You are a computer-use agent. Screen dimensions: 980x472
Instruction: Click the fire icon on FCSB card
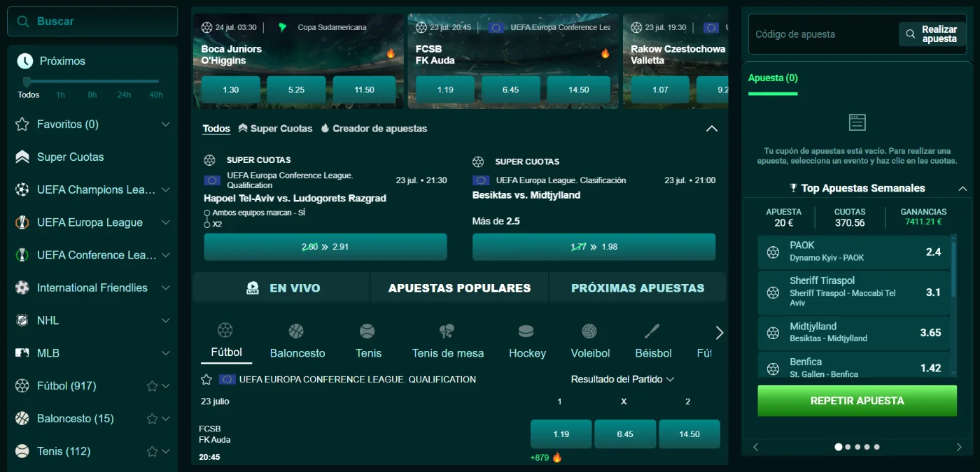[605, 53]
